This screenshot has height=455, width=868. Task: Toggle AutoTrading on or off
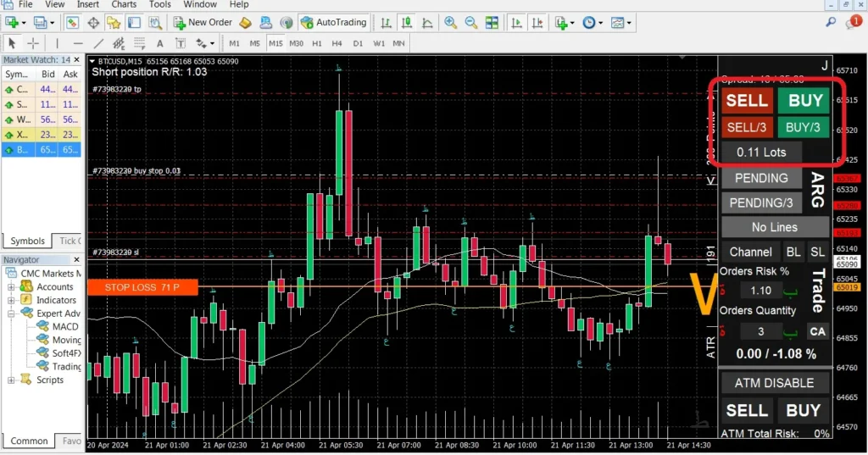point(334,23)
